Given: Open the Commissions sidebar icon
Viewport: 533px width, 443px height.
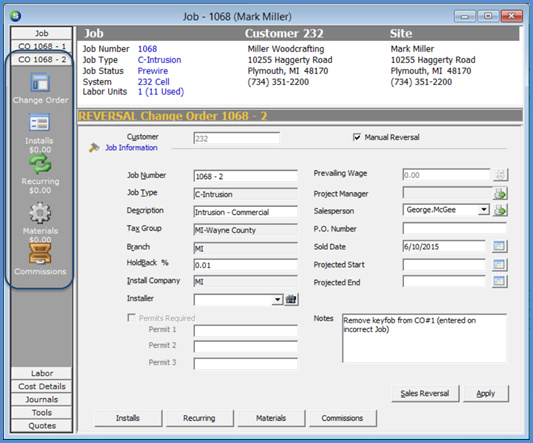Looking at the screenshot, I should coord(40,254).
